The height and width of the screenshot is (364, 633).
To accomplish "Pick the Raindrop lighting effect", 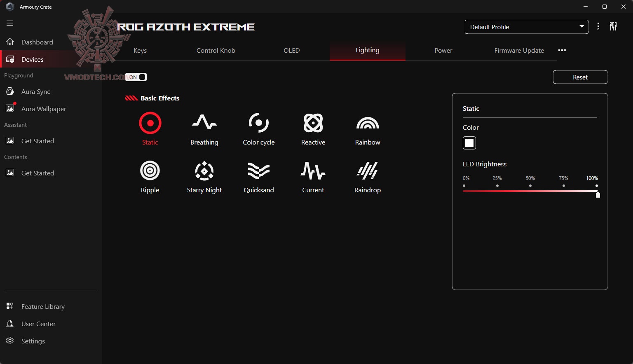I will coord(368,177).
